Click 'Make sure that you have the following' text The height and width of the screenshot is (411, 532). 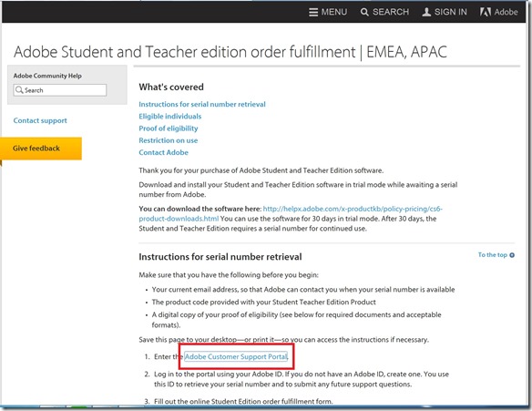(x=229, y=275)
